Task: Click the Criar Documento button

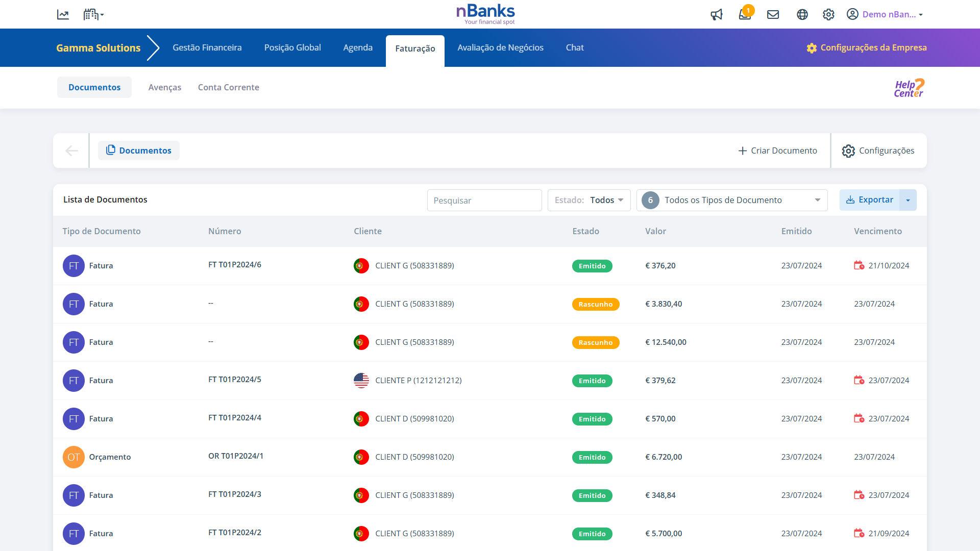Action: click(x=777, y=151)
